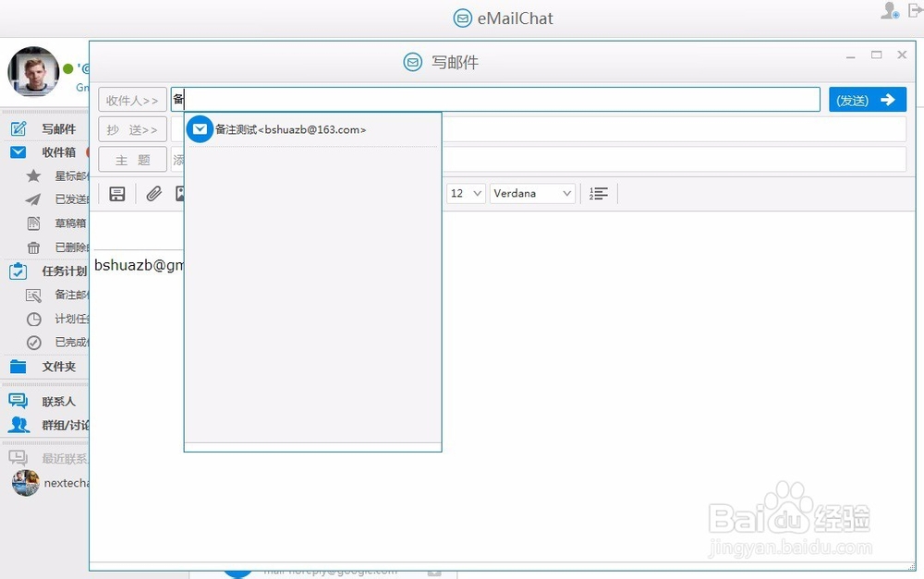This screenshot has height=579, width=924.
Task: Click the save draft floppy disk icon
Action: (x=117, y=194)
